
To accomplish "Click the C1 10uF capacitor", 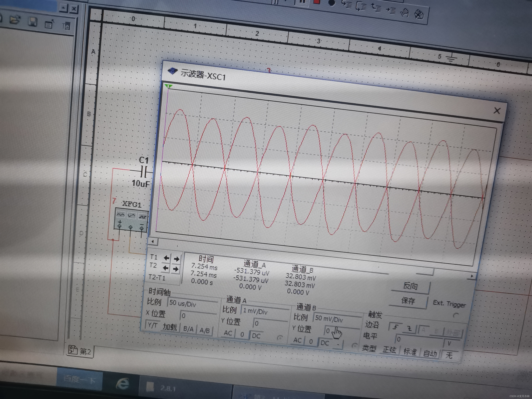I will (144, 172).
